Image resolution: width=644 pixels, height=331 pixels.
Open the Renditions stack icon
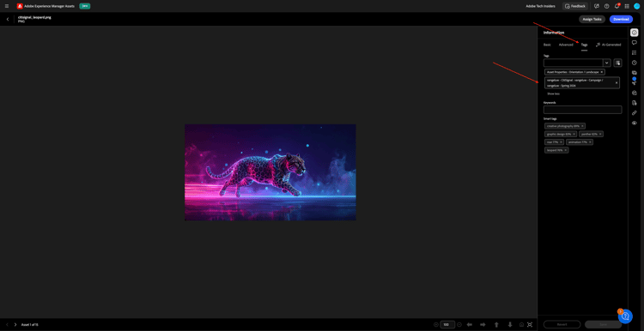click(x=635, y=73)
